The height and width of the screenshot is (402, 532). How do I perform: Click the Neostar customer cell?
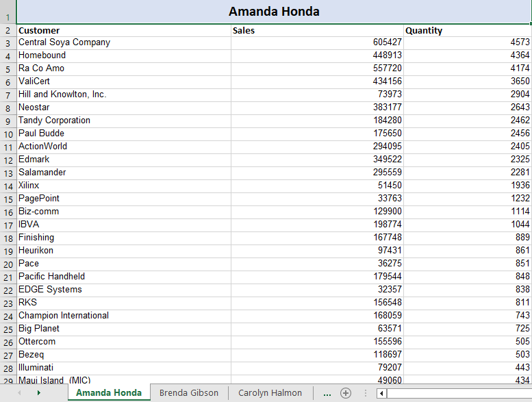pos(124,108)
